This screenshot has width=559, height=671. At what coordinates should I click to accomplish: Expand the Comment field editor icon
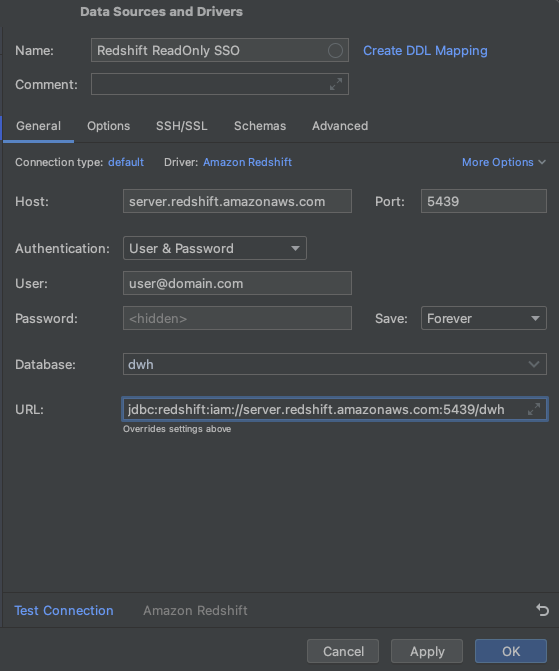(x=336, y=84)
